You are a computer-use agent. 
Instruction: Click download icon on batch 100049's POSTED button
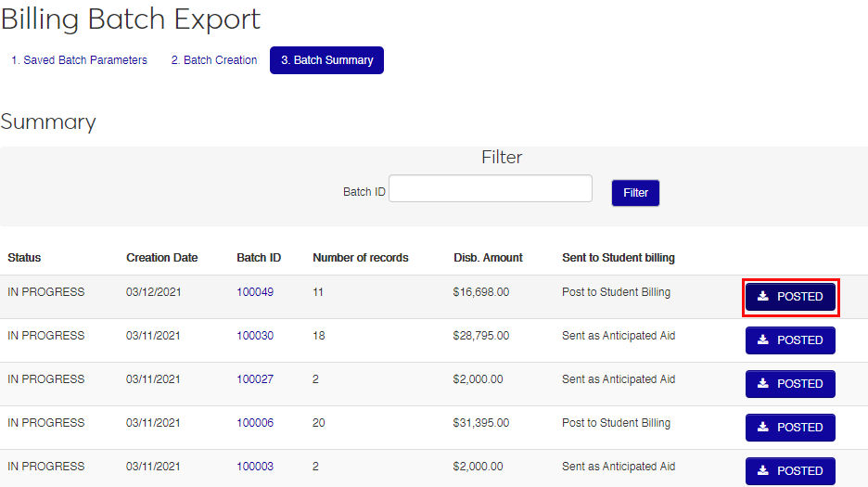[x=763, y=297]
